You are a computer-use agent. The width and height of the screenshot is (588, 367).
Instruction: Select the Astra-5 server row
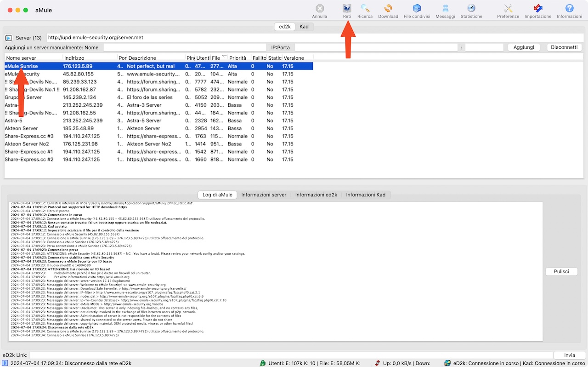tap(159, 120)
